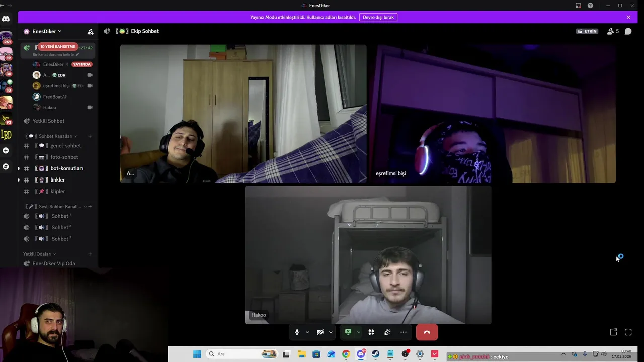Screen dimensions: 644x362
Task: Collapse Yetkili Odaları category
Action: point(40,254)
